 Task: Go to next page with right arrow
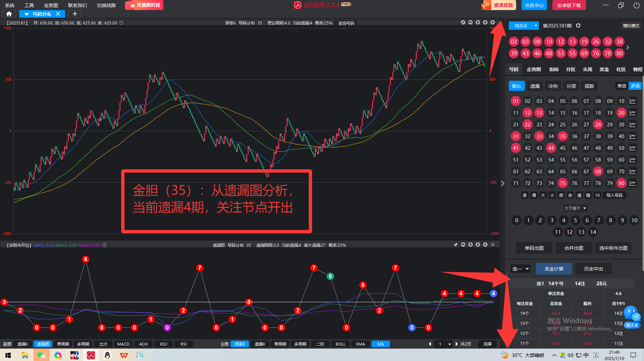click(x=457, y=344)
